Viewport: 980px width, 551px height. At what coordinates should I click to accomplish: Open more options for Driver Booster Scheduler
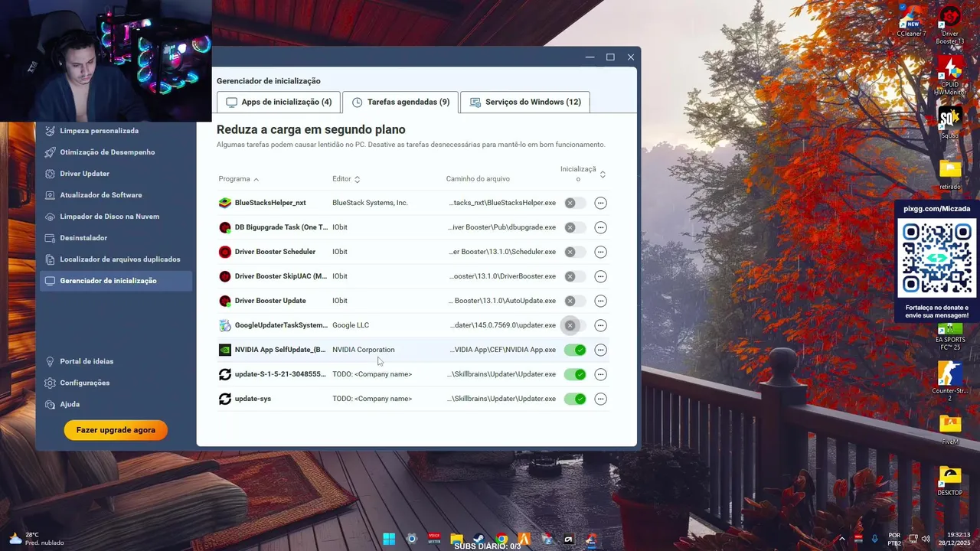600,252
